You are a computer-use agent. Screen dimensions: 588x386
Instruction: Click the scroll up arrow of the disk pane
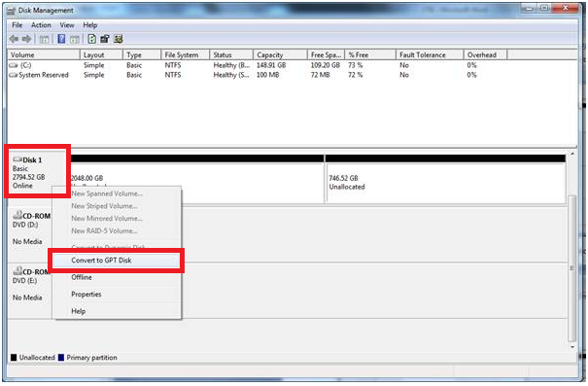tap(572, 154)
